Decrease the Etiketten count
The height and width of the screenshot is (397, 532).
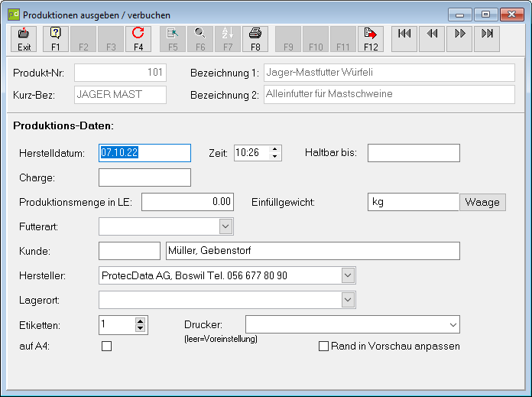[x=140, y=328]
